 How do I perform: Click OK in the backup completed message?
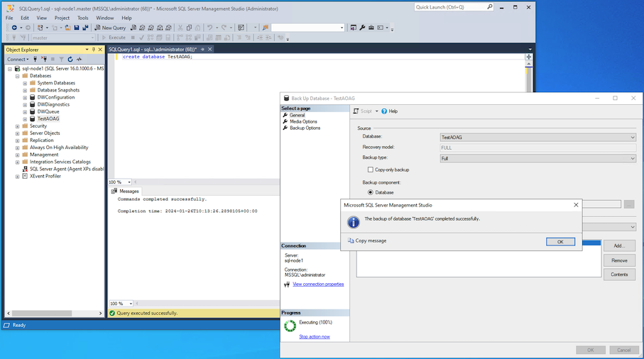560,242
